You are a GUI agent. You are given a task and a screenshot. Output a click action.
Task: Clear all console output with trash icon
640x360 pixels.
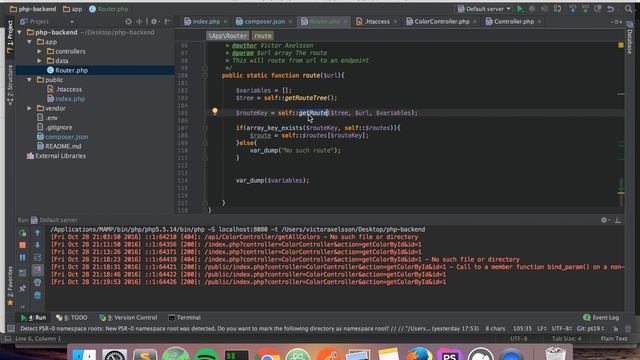[x=37, y=295]
